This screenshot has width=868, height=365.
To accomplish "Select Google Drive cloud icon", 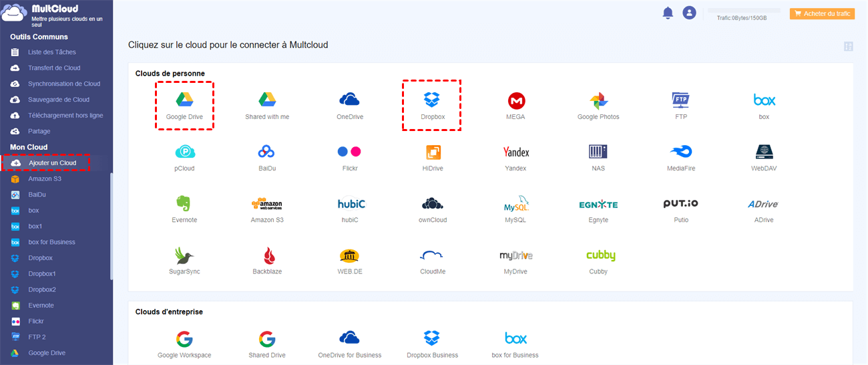I will click(184, 100).
